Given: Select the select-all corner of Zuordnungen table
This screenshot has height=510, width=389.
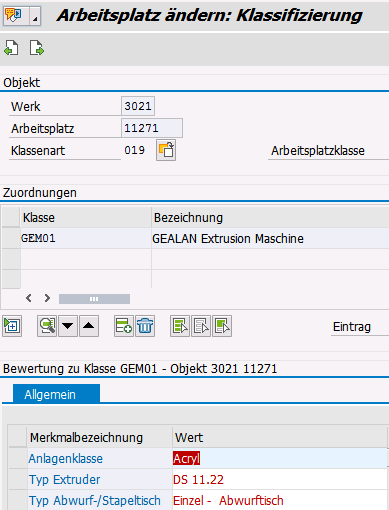Looking at the screenshot, I should click(x=11, y=218).
